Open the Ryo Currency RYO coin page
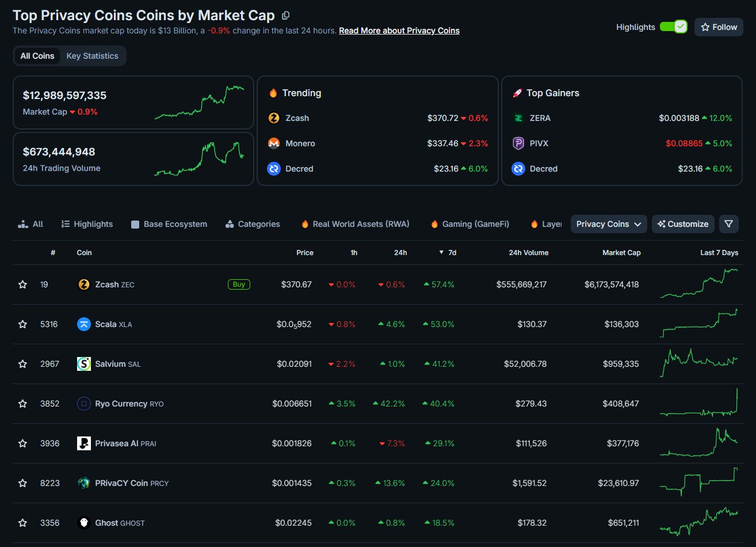The width and height of the screenshot is (756, 547). click(x=129, y=404)
